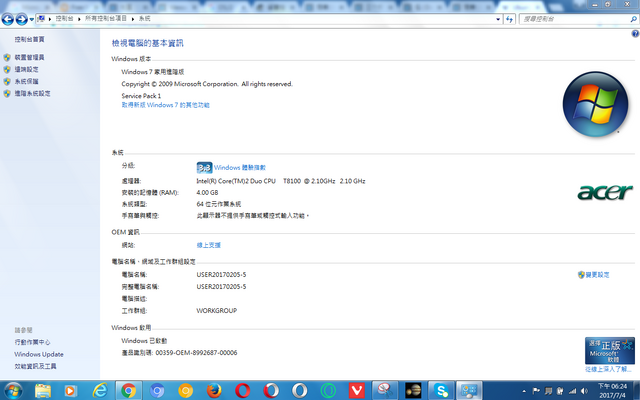
Task: Click the Windows 已啟動 activation status text
Action: [x=144, y=341]
